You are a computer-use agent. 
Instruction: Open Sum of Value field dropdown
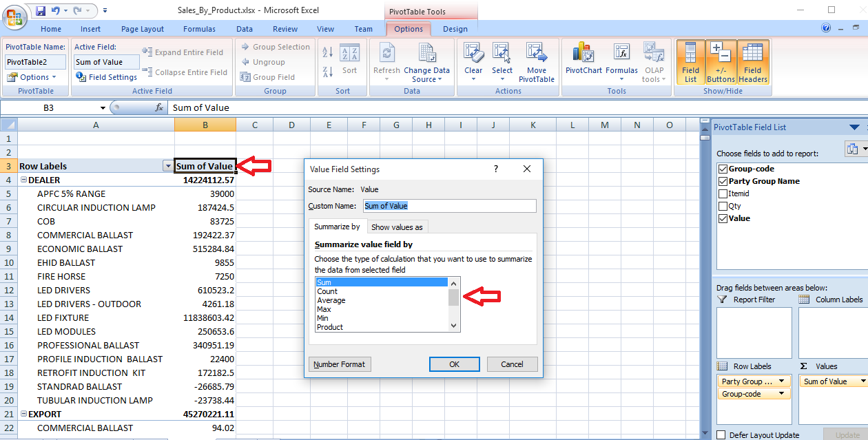coord(862,381)
